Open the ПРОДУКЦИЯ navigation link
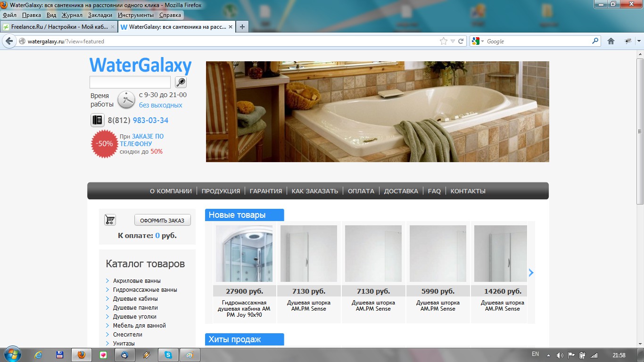 pos(221,191)
